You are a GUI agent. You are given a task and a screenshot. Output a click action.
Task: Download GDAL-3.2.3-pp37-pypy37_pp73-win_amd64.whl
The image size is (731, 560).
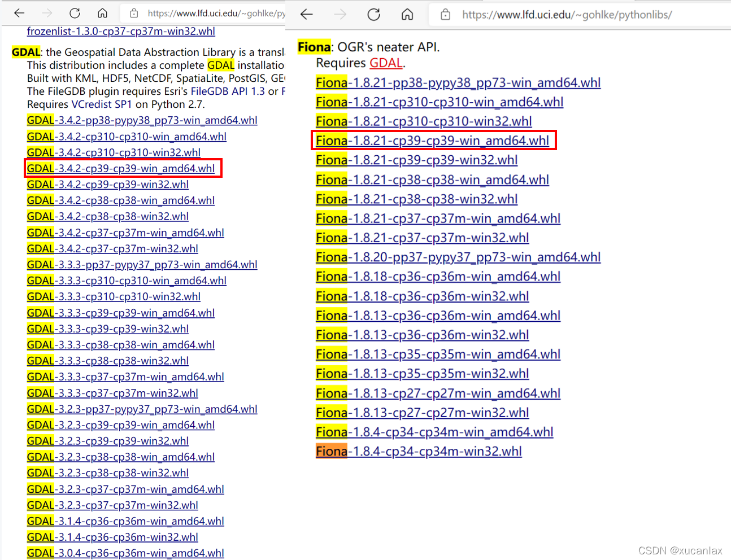tap(142, 409)
